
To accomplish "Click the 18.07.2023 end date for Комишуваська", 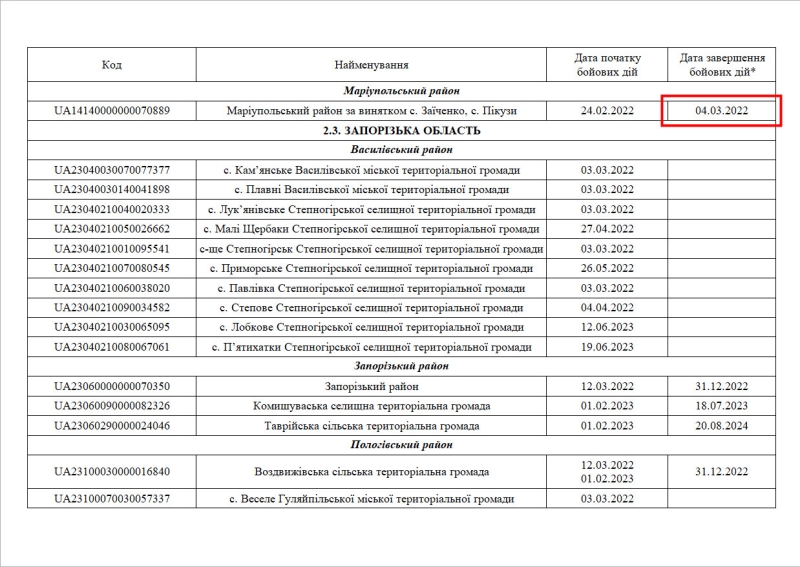I will [721, 406].
